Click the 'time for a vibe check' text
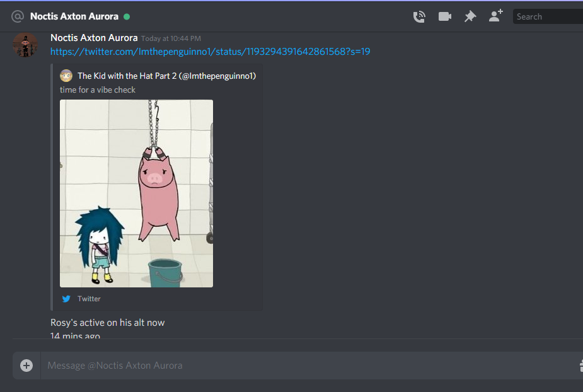583x392 pixels. pos(98,90)
